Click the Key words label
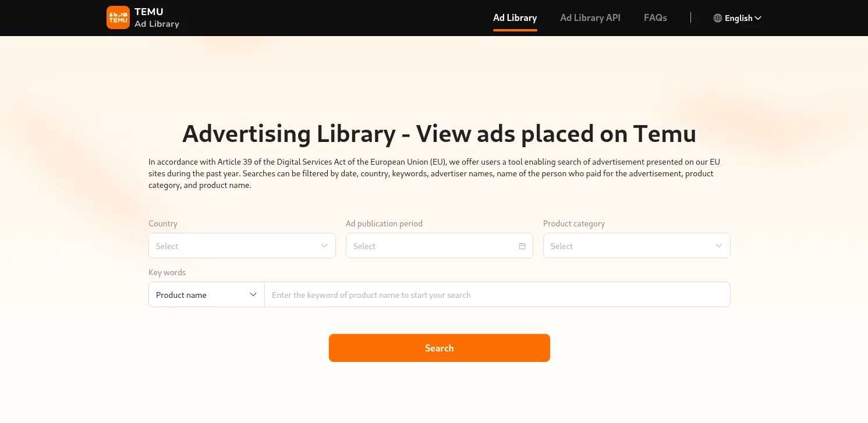The width and height of the screenshot is (868, 423). coord(167,272)
